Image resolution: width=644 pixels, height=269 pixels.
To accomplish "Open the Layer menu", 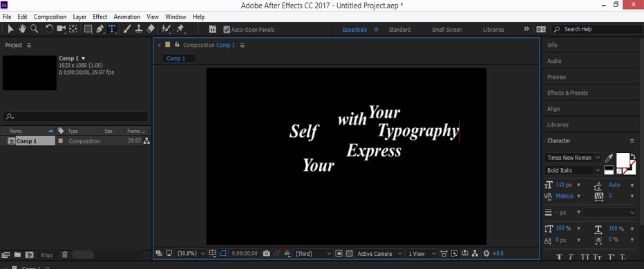I will click(x=79, y=17).
